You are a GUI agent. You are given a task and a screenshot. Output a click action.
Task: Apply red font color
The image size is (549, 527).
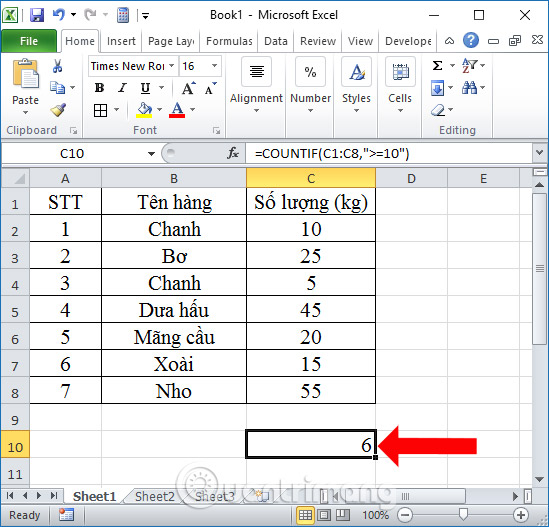(x=177, y=110)
